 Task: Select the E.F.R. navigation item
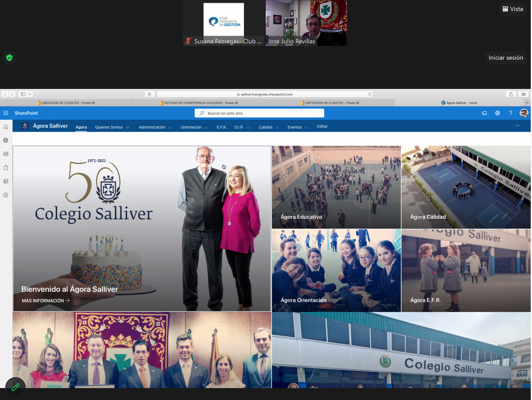pos(222,127)
